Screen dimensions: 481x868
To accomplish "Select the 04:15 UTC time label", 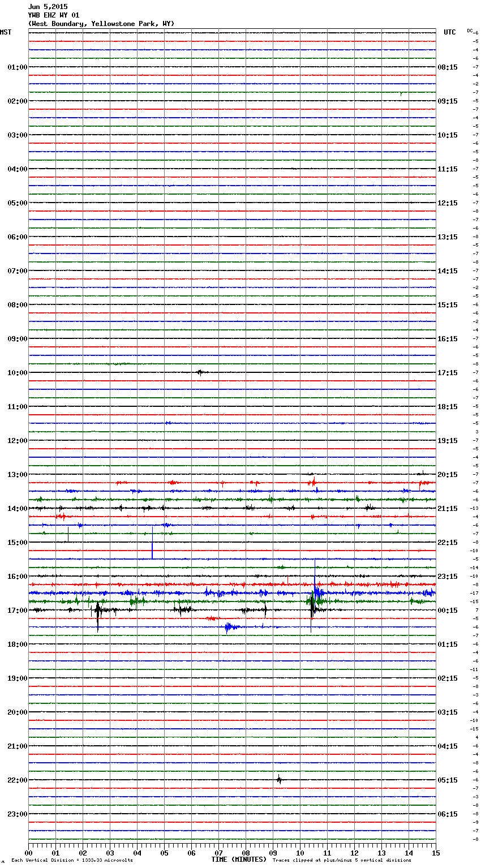I will coord(448,746).
